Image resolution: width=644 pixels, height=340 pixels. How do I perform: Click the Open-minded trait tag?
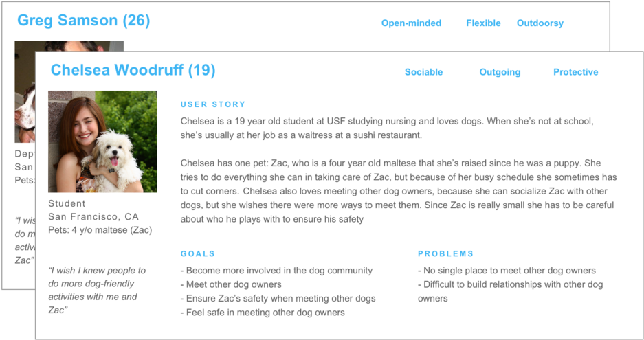(x=411, y=23)
